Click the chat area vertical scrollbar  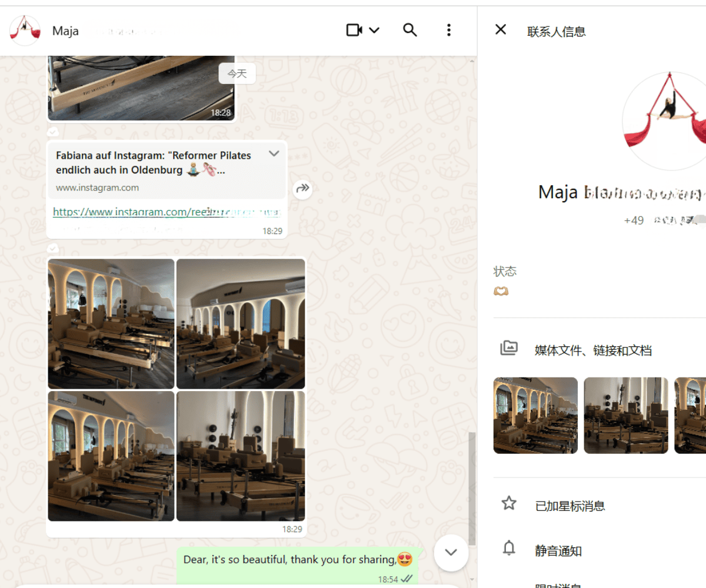pyautogui.click(x=472, y=488)
